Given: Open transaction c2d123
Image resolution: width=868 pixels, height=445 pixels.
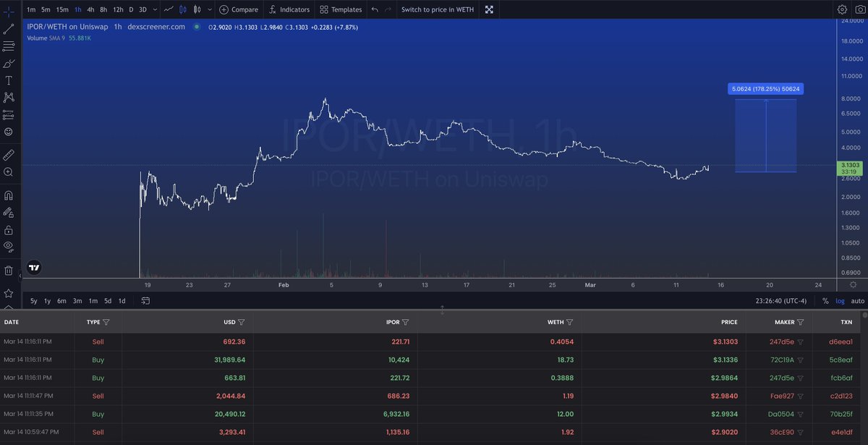Looking at the screenshot, I should pyautogui.click(x=841, y=396).
